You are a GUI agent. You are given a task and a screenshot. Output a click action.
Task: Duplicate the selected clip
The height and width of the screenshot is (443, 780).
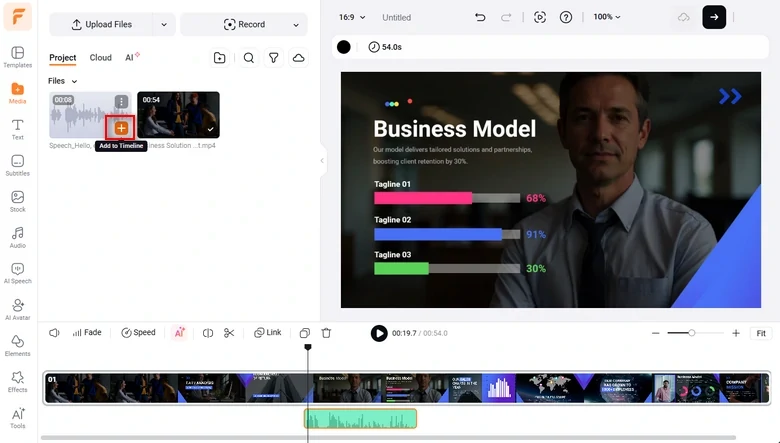[304, 333]
